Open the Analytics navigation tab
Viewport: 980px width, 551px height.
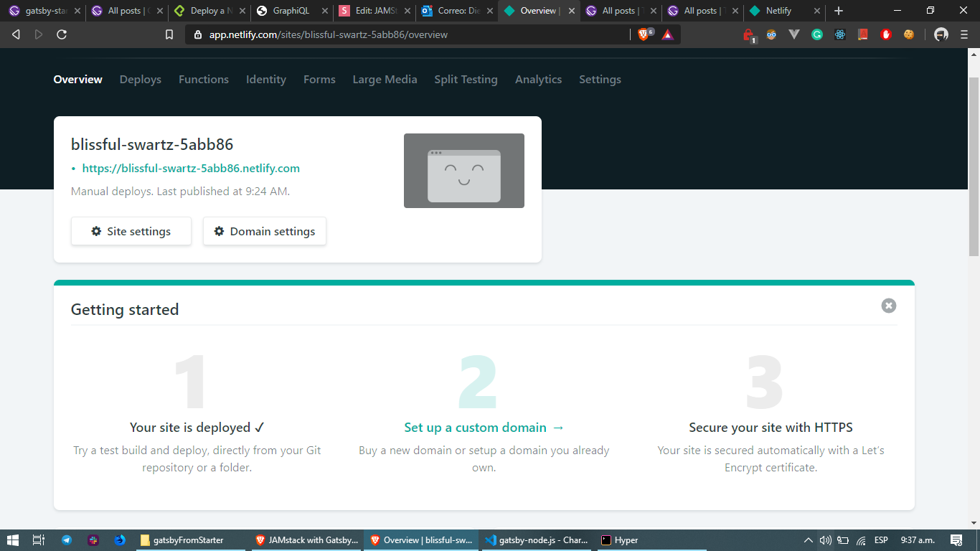click(x=538, y=80)
